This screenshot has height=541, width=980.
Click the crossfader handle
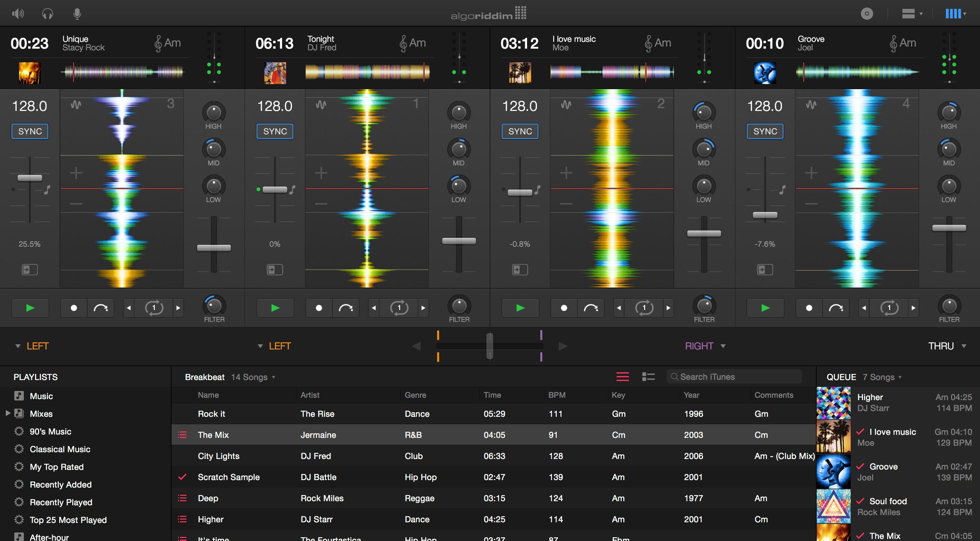490,346
